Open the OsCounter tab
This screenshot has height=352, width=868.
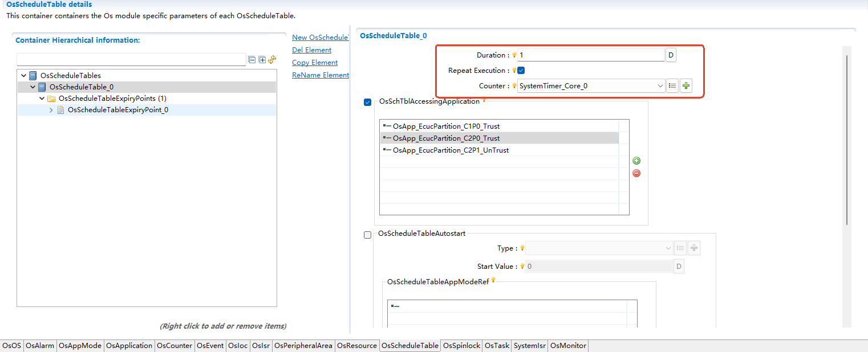[175, 346]
